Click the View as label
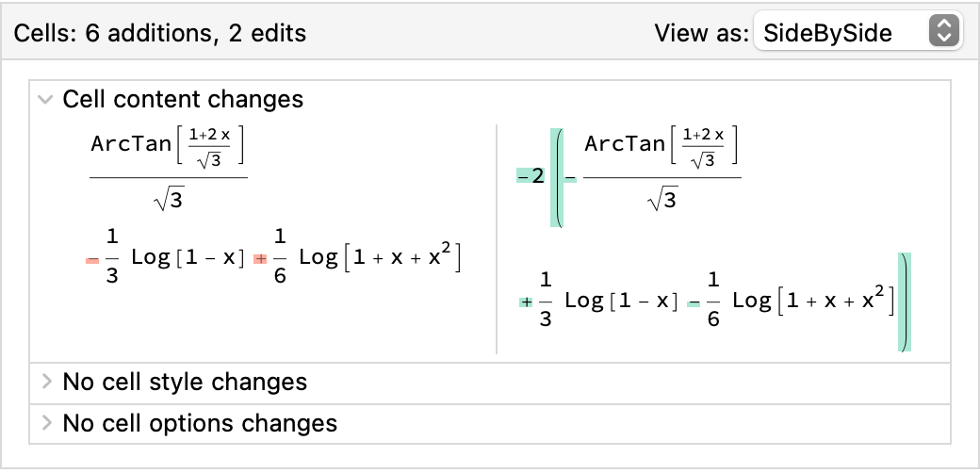 [x=700, y=33]
